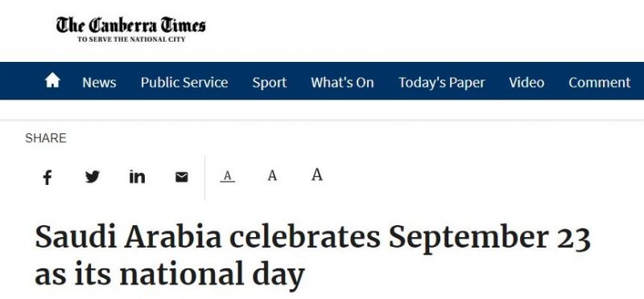Open the Comment section
This screenshot has height=299, width=644.
point(599,83)
